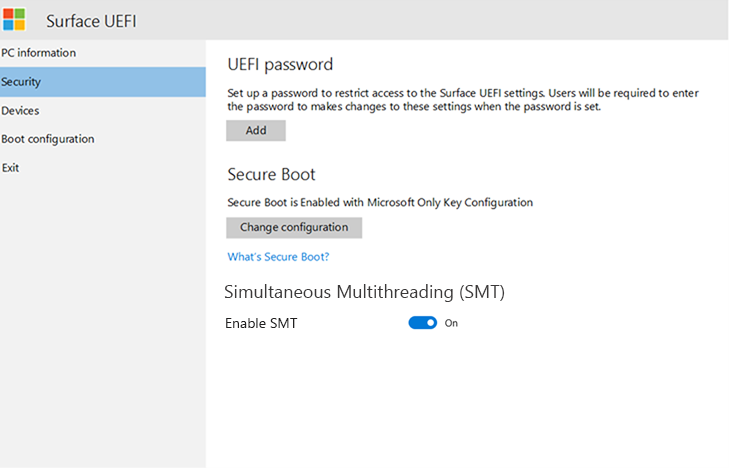Viewport: 737px width, 470px height.
Task: Toggle the Enable SMT switch off
Action: coord(423,323)
